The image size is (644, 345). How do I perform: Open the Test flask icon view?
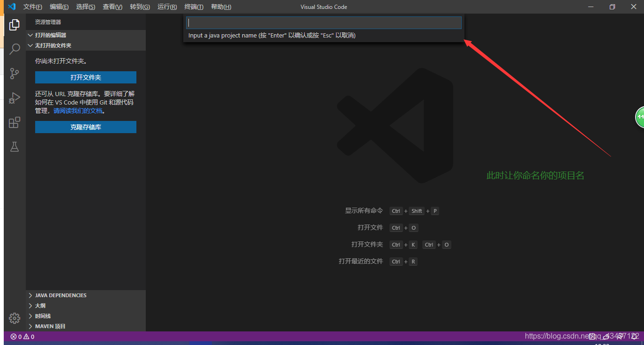tap(15, 147)
